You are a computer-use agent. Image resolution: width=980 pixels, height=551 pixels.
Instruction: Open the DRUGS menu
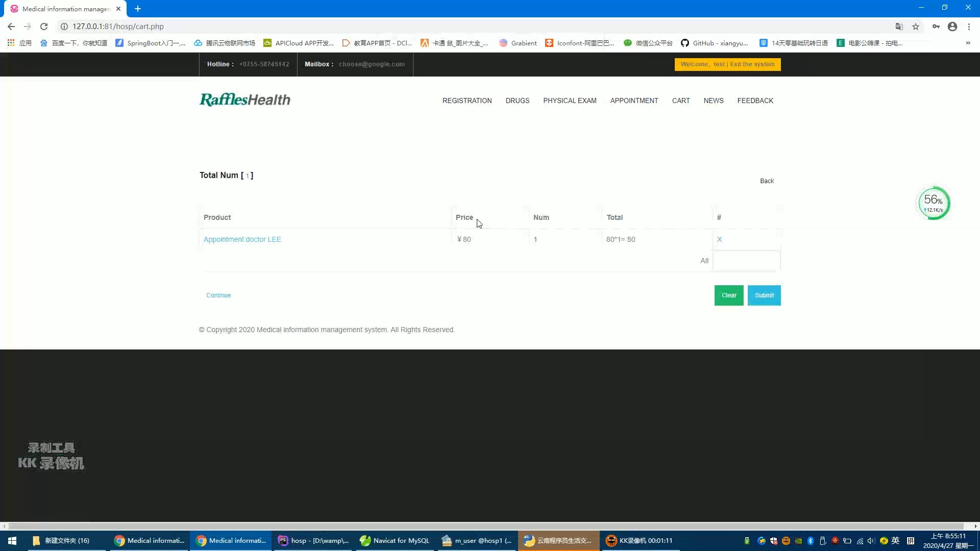tap(518, 101)
